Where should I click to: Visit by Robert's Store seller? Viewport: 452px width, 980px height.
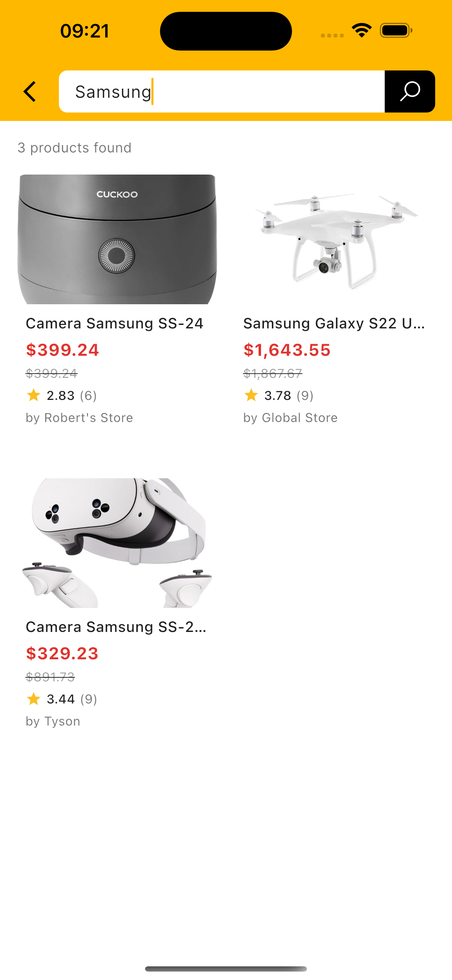[x=79, y=418]
